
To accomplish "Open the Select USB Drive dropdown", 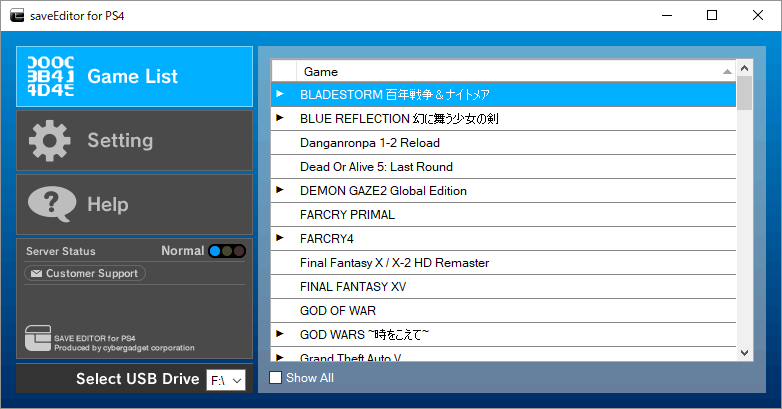I will pos(226,380).
